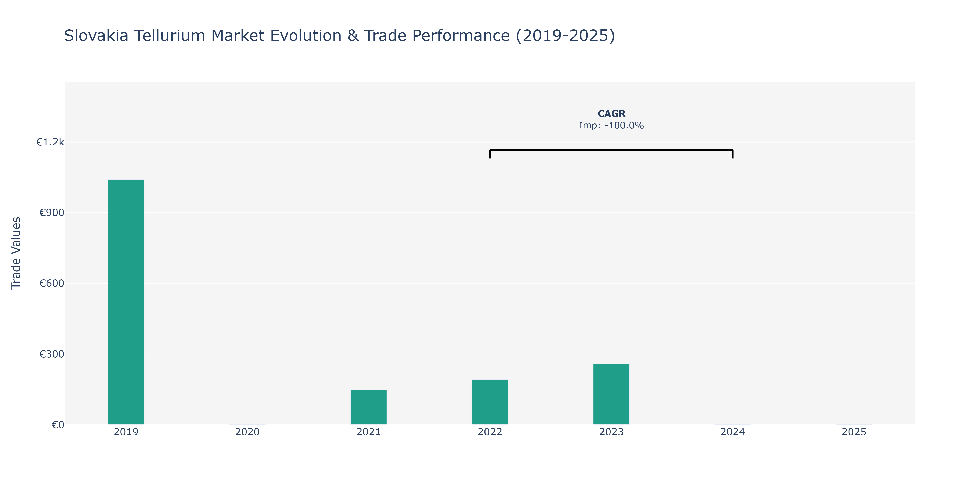Click the 2019 trade value bar
980x490 pixels.
click(x=126, y=302)
